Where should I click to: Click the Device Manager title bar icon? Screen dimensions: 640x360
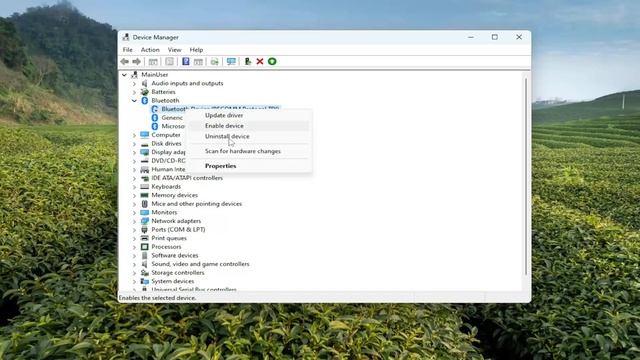tap(126, 37)
